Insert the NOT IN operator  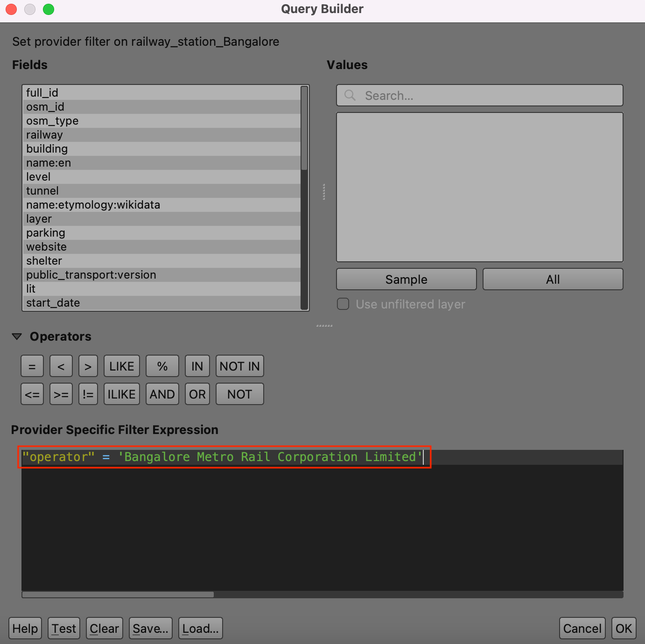(240, 366)
